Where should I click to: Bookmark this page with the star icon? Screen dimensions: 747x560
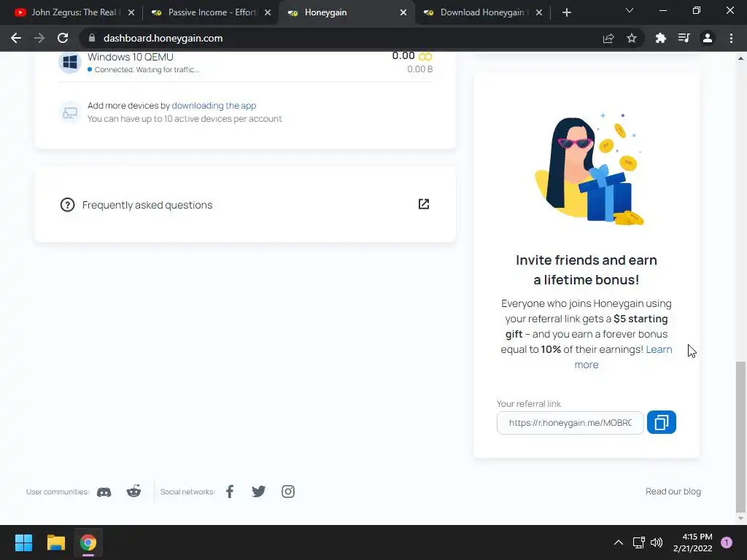pos(632,38)
